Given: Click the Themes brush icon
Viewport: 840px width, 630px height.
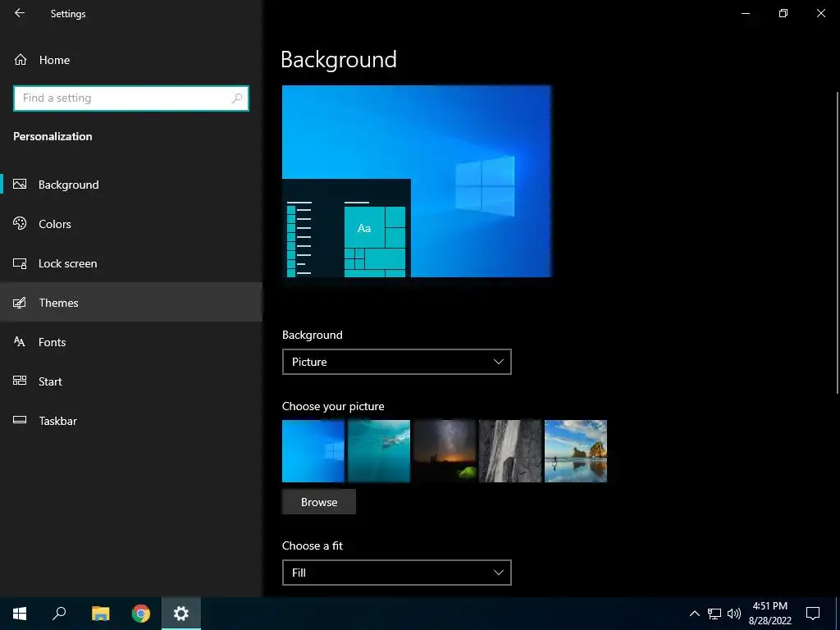Looking at the screenshot, I should 20,303.
